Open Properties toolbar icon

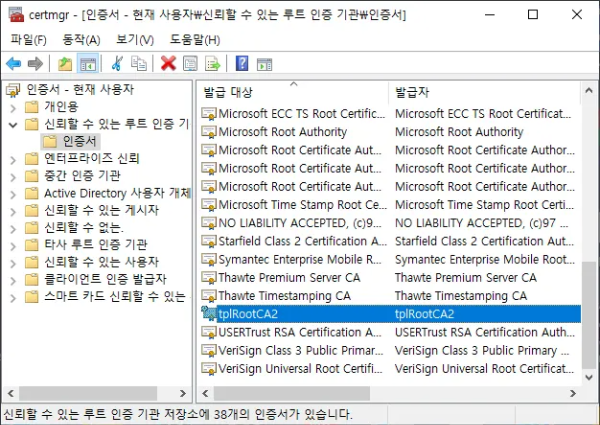pos(190,64)
